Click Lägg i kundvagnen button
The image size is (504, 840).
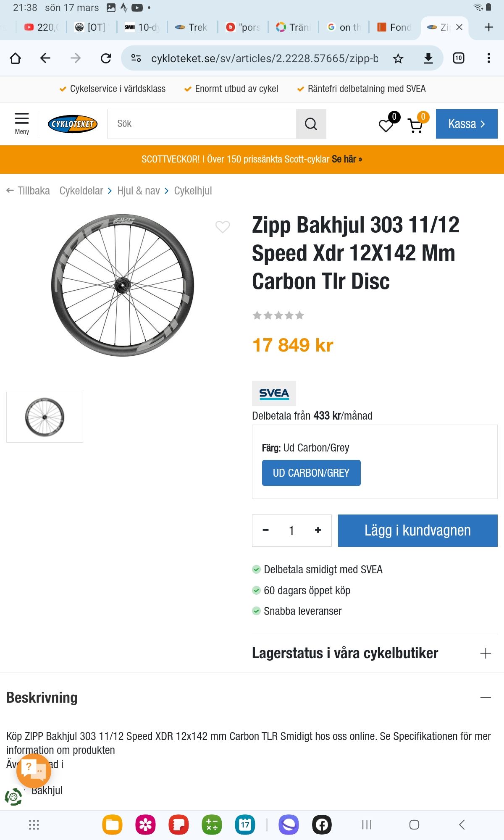pyautogui.click(x=418, y=530)
